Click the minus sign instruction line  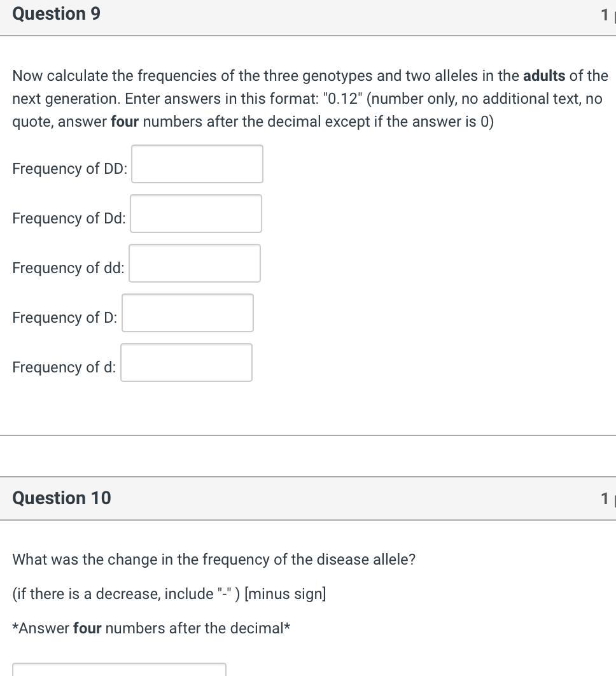click(x=169, y=593)
